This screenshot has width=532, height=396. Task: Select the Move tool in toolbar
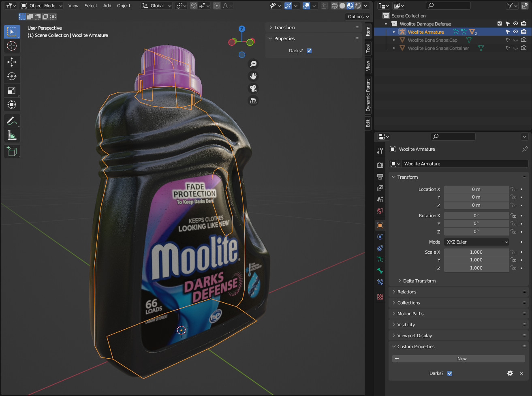tap(12, 62)
